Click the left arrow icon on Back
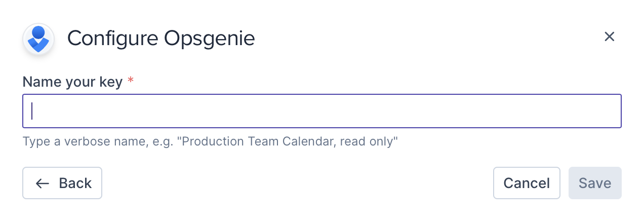 point(43,183)
